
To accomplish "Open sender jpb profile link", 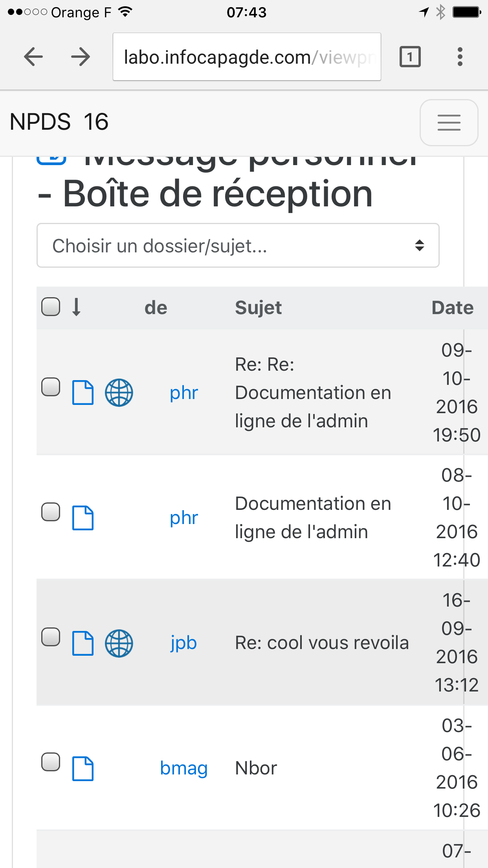I will 183,643.
